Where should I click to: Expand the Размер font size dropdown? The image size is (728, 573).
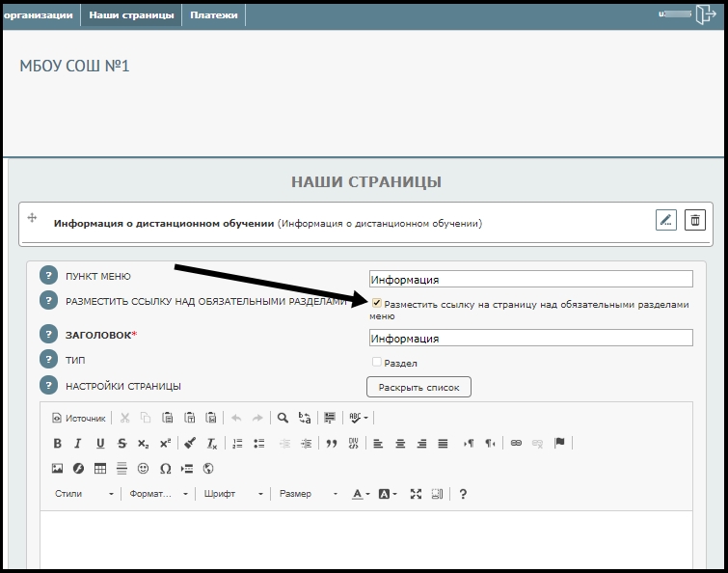[308, 494]
